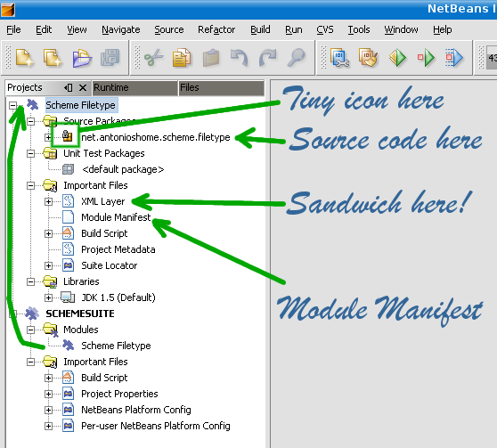Click the NetBeans cube icon in title bar
497x448 pixels.
coord(8,10)
